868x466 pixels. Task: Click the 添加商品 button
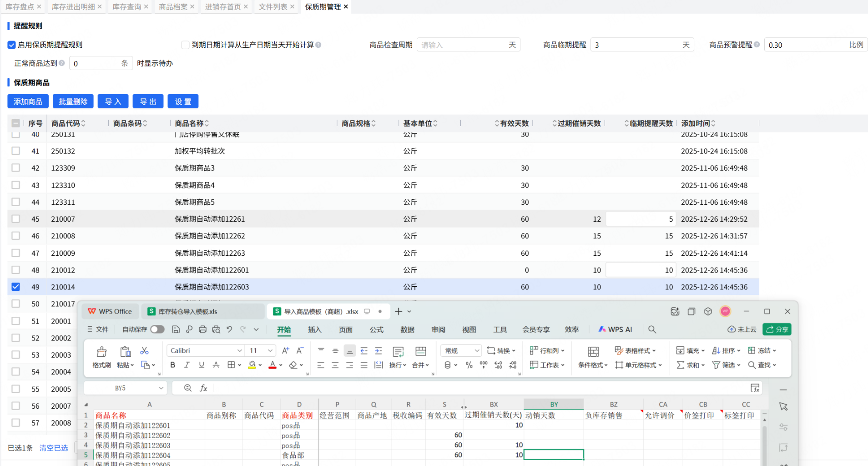28,101
